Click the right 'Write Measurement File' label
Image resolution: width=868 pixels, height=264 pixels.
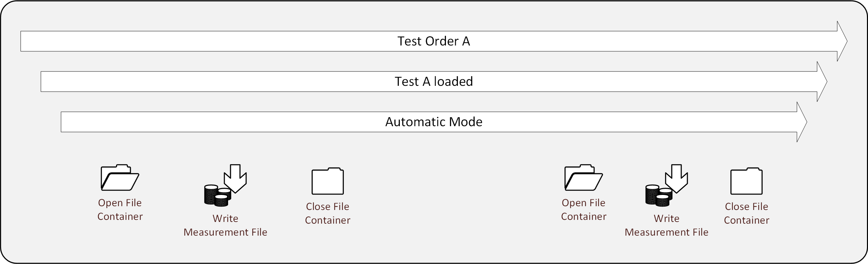point(667,225)
